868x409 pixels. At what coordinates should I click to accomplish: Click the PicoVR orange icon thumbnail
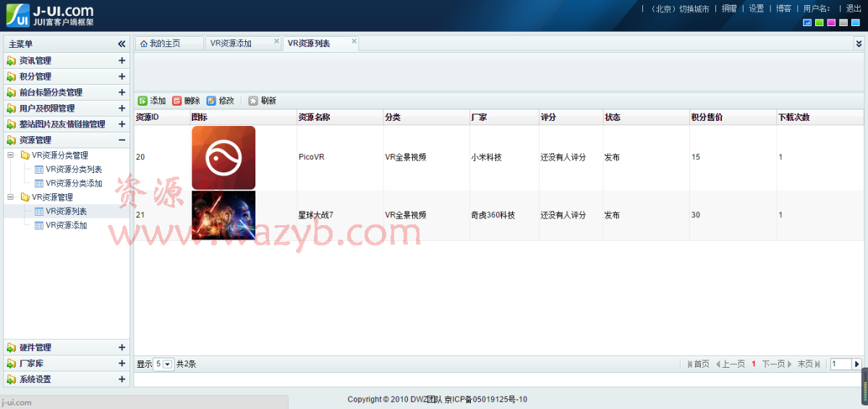point(224,158)
